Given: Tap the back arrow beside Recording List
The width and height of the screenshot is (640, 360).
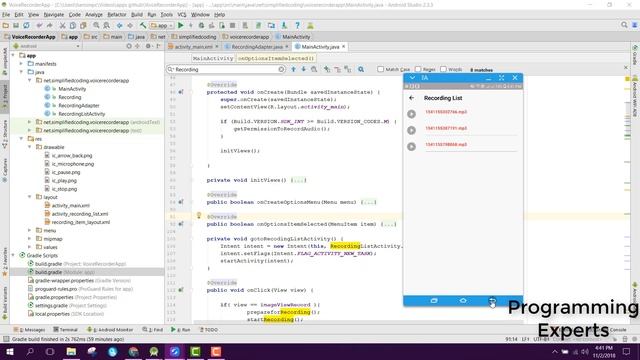Looking at the screenshot, I should (411, 98).
